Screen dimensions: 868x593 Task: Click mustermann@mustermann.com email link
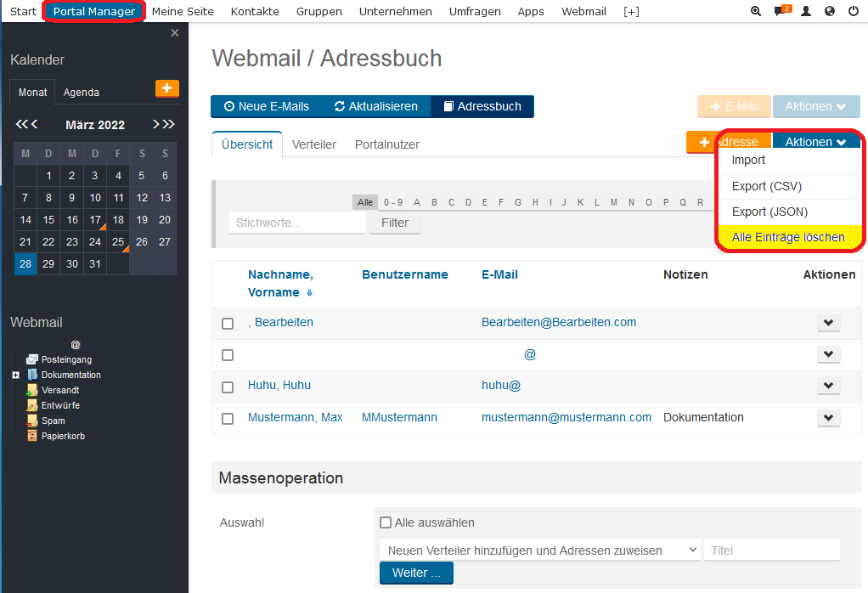click(566, 417)
